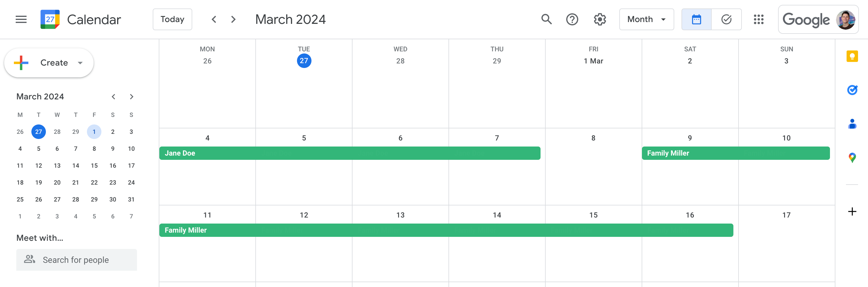The width and height of the screenshot is (868, 287).
Task: Expand the Create button dropdown
Action: point(80,63)
